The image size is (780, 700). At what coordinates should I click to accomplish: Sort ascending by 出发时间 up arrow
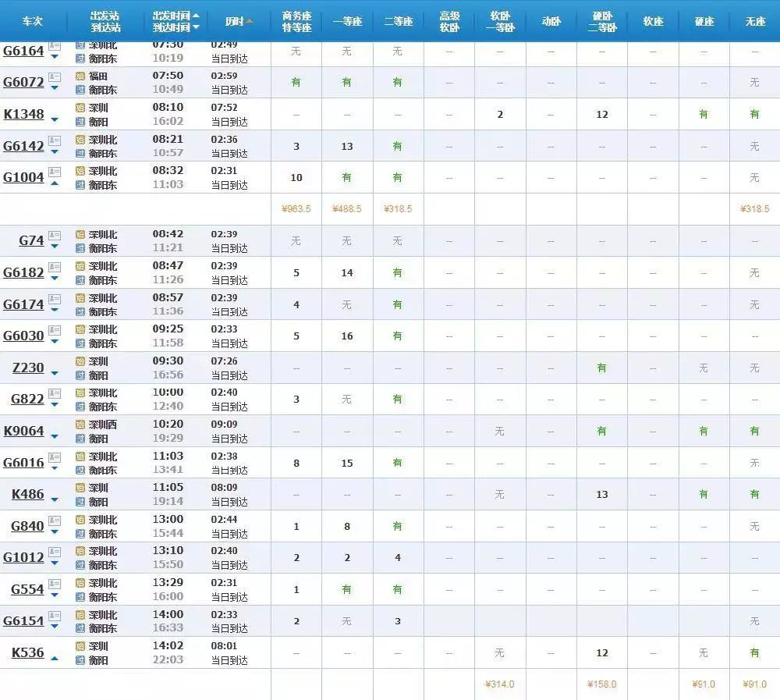point(196,16)
